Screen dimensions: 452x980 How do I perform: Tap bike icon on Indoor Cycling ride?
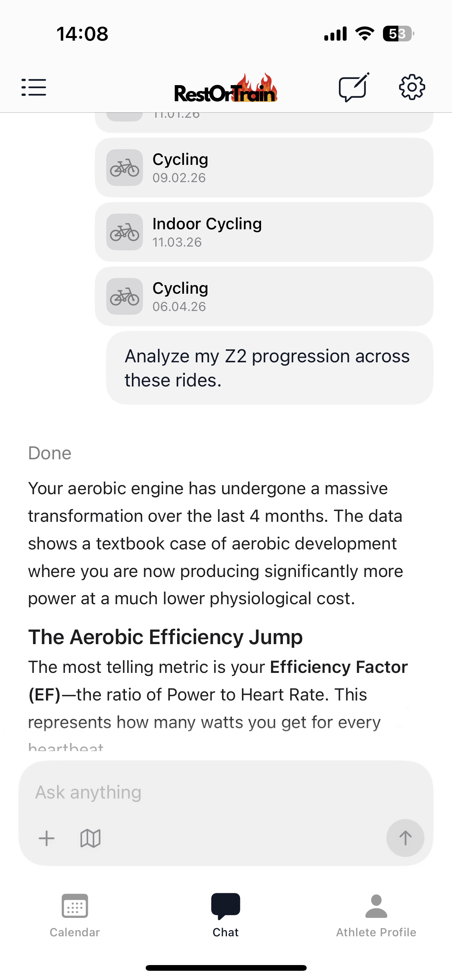[x=125, y=232]
